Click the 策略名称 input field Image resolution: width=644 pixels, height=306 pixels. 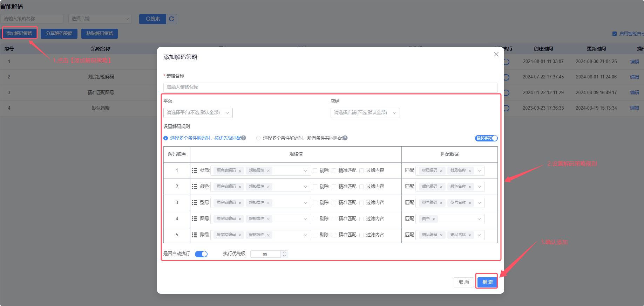[330, 88]
